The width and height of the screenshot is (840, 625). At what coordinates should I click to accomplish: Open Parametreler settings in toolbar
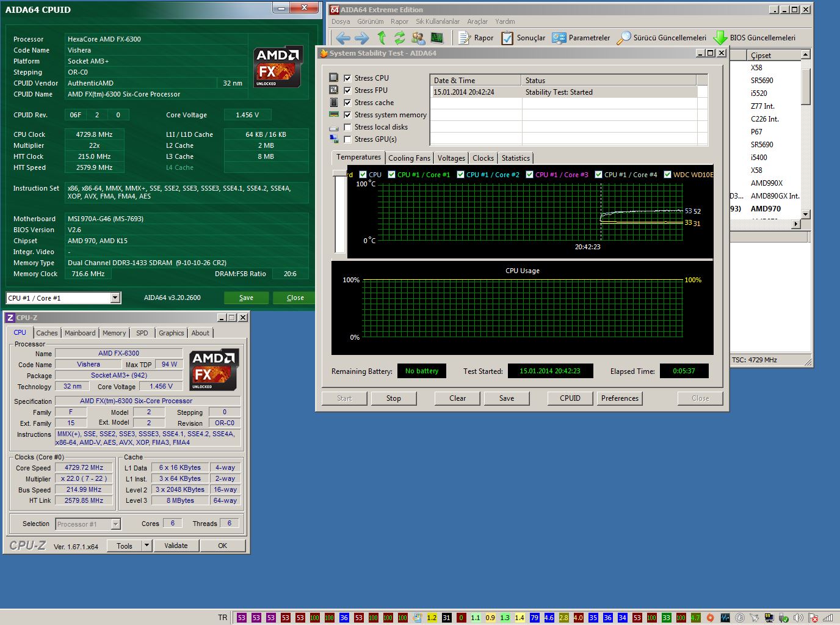[581, 38]
